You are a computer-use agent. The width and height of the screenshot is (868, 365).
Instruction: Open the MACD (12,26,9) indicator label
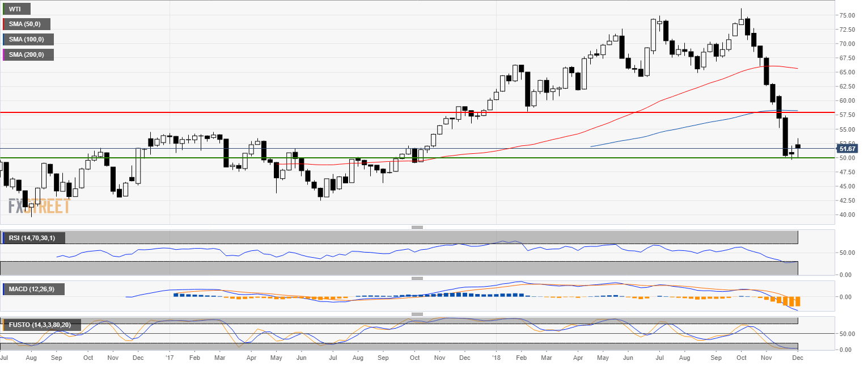tap(32, 289)
